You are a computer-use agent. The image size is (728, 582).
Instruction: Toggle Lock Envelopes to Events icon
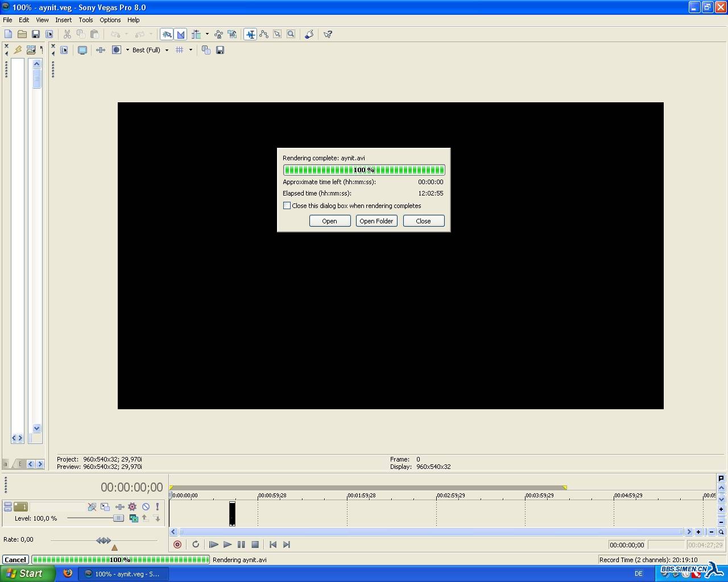(x=218, y=34)
